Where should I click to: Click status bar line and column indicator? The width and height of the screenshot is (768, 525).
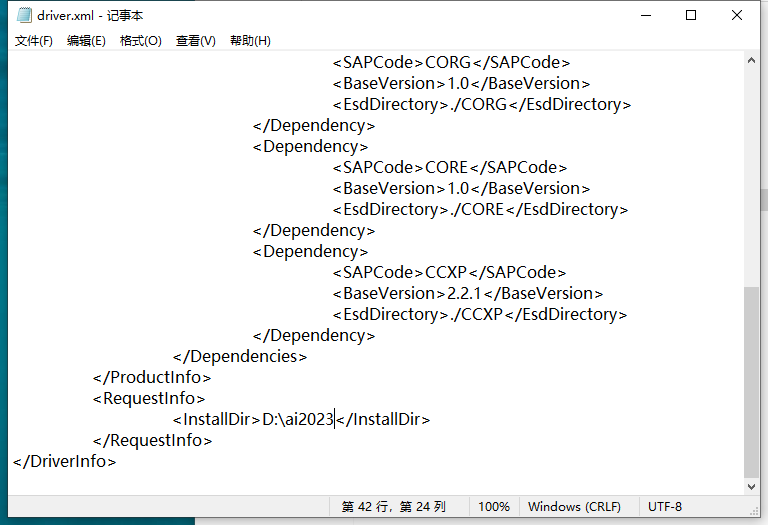click(394, 506)
